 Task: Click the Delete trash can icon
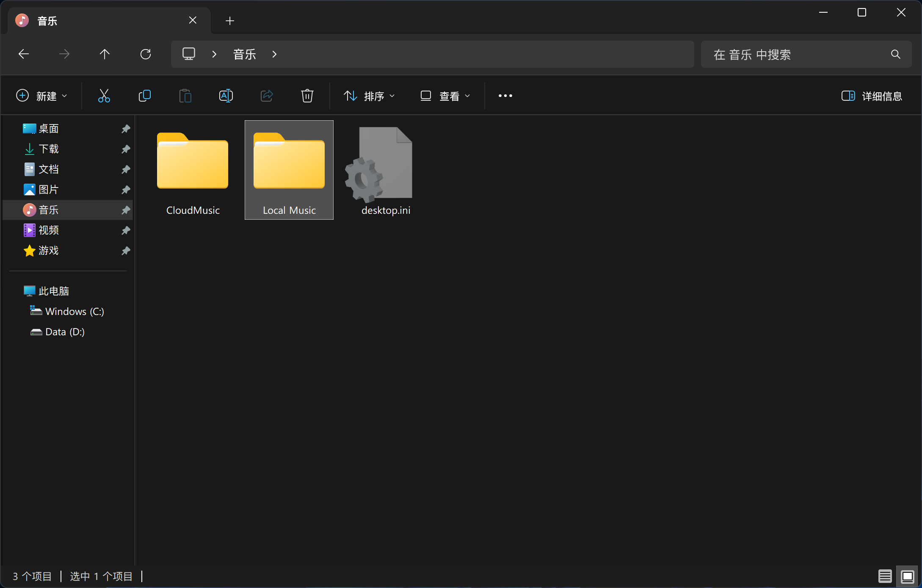(307, 96)
